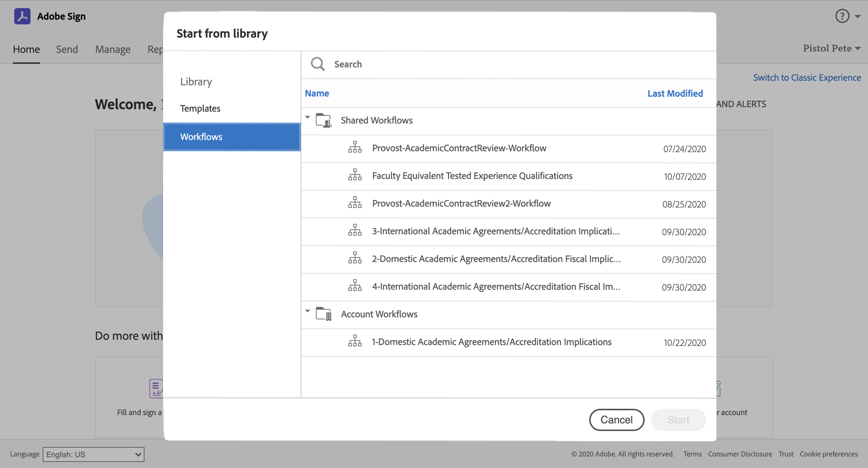Collapse the Account Workflows group
Viewport: 868px width, 468px height.
[308, 311]
